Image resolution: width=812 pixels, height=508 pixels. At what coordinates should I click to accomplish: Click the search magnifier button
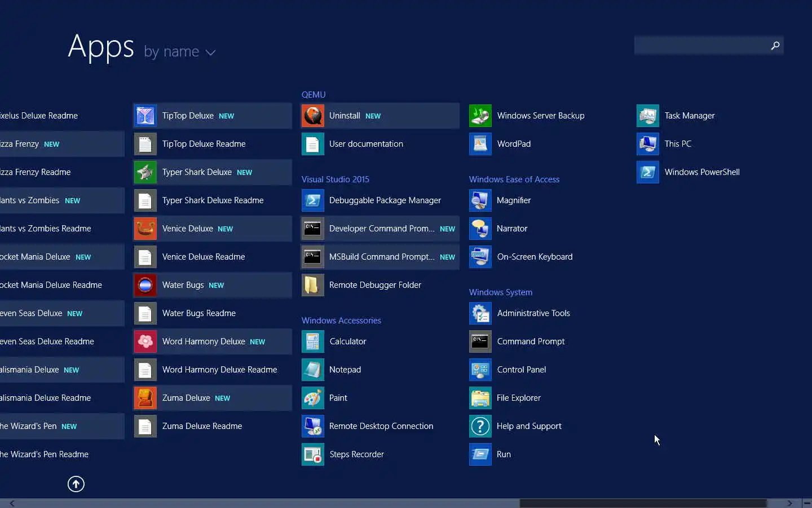[x=775, y=46]
